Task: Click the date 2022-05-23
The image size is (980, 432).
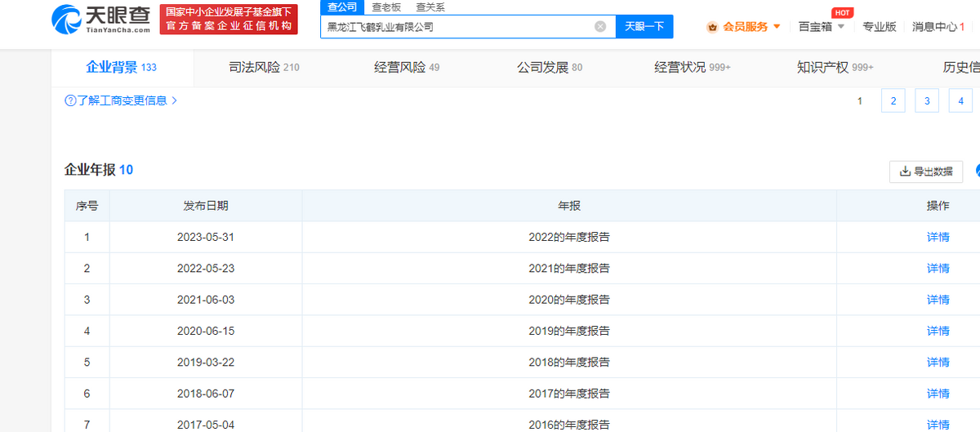Action: [206, 268]
